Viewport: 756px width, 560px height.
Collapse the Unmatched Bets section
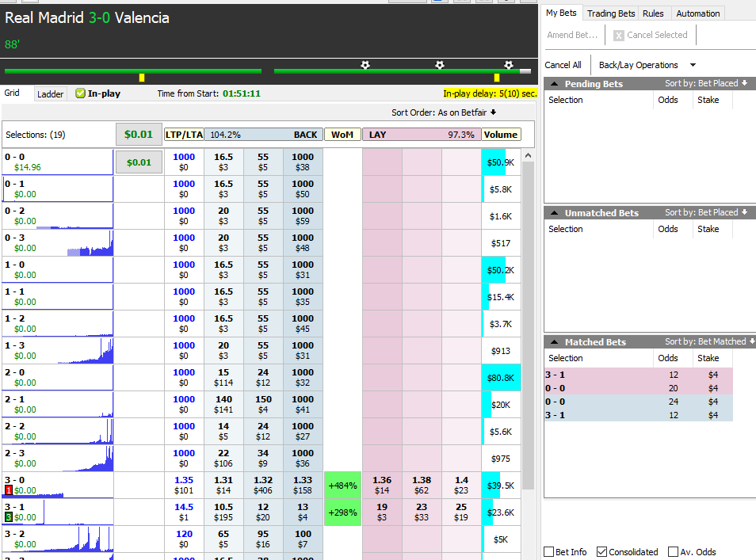(x=555, y=213)
